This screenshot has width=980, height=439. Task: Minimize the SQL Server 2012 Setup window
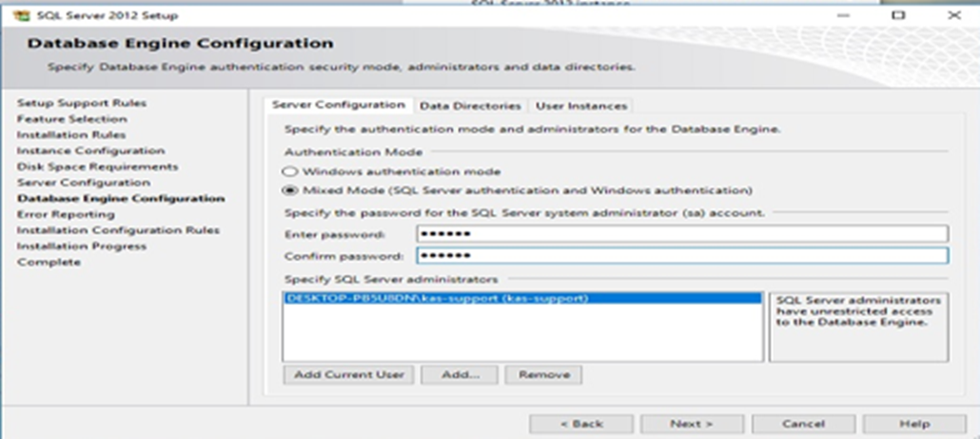pyautogui.click(x=844, y=15)
